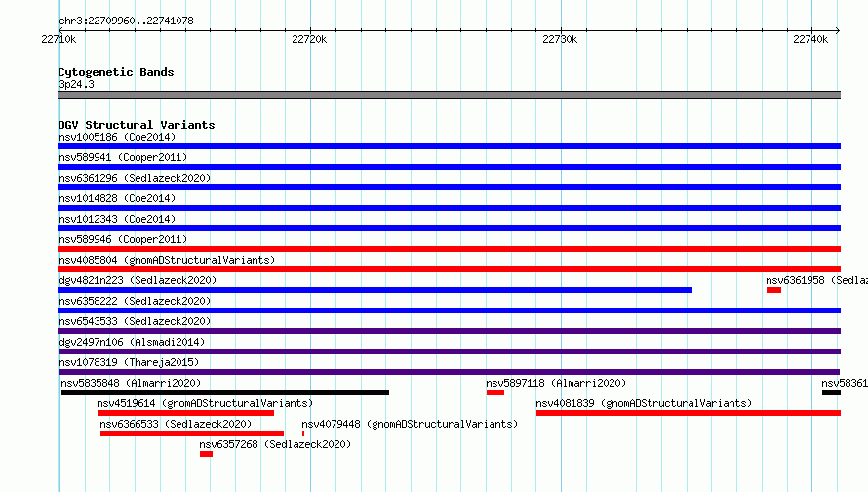This screenshot has height=492, width=868.
Task: Click the dgv4821n223 (Sedlazeck2020) blue bar
Action: 375,290
